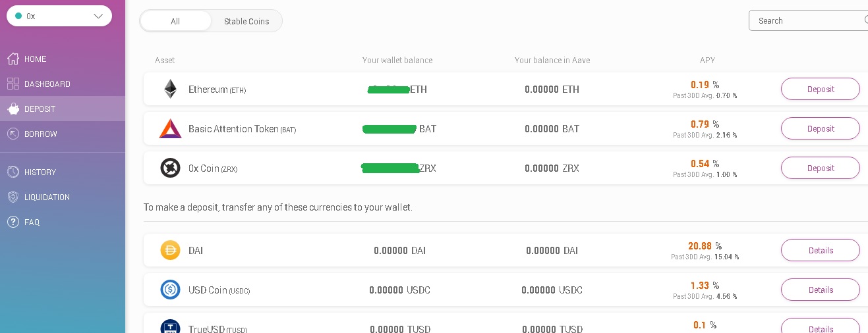
Task: Click the TrueUSD logo icon
Action: pyautogui.click(x=170, y=326)
